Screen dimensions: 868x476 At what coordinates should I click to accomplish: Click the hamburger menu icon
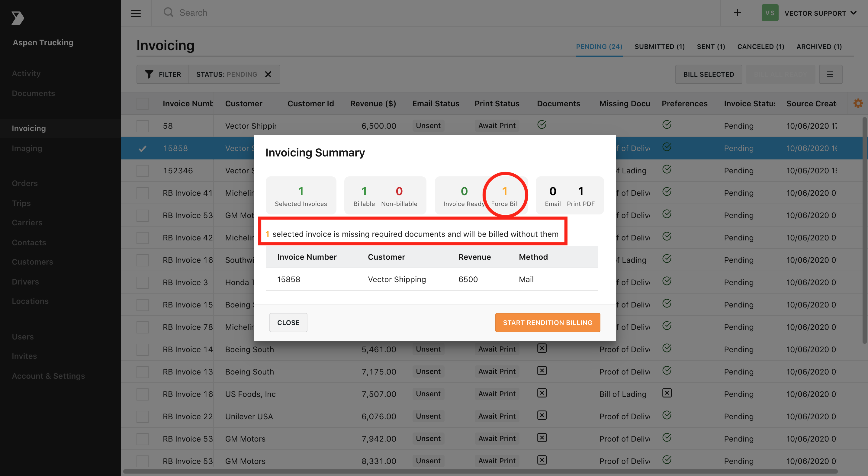click(136, 13)
